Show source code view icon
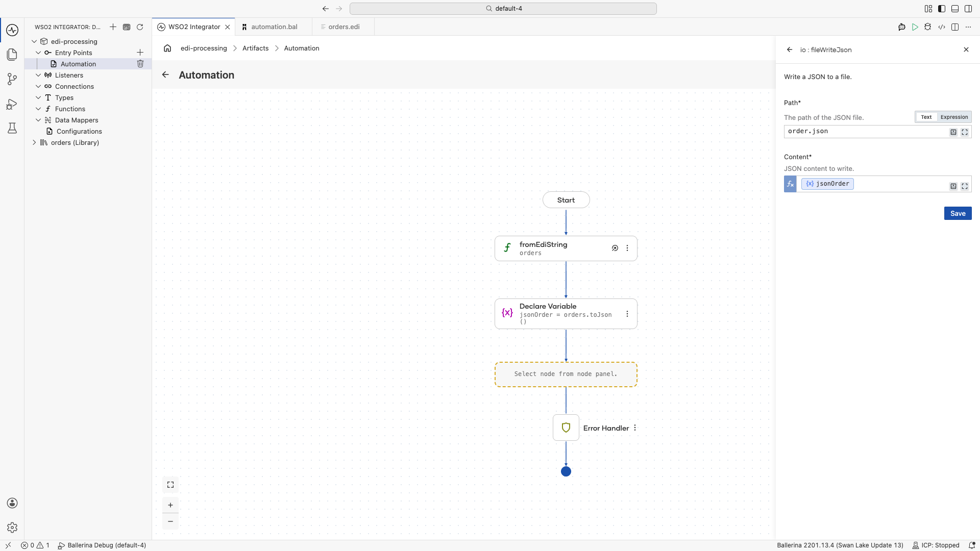980x551 pixels. (942, 27)
